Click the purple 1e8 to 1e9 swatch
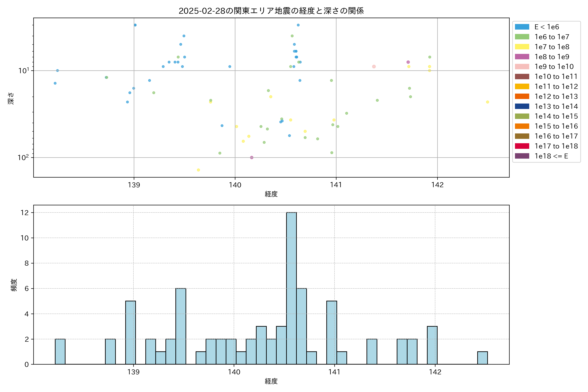The image size is (588, 392). [x=522, y=57]
